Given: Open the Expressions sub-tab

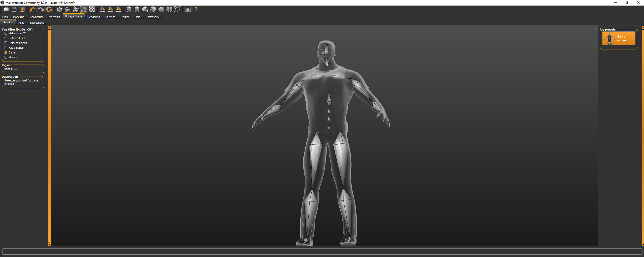Looking at the screenshot, I should [x=37, y=23].
